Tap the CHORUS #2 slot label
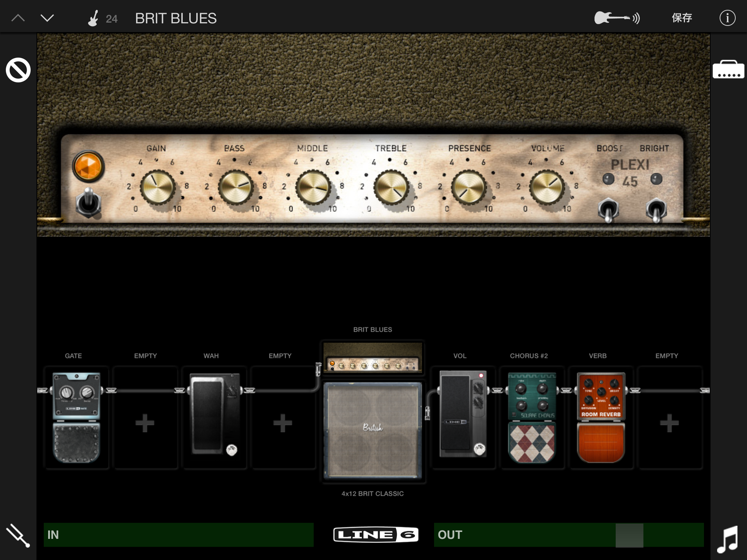Viewport: 747px width, 560px height. pyautogui.click(x=529, y=356)
